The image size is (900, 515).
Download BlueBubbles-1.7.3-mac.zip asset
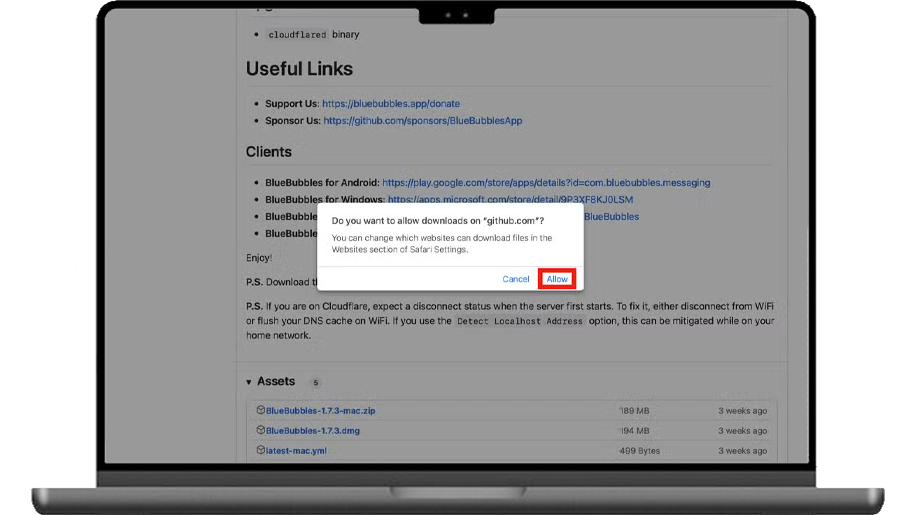point(320,411)
